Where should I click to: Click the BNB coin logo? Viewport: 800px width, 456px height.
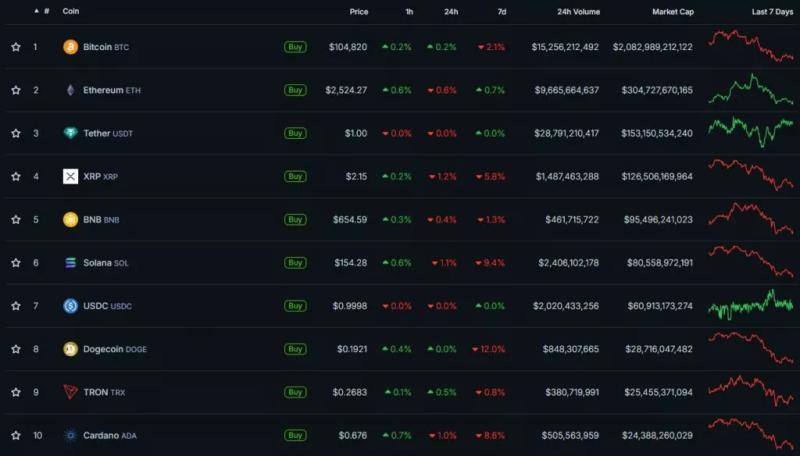pyautogui.click(x=70, y=220)
